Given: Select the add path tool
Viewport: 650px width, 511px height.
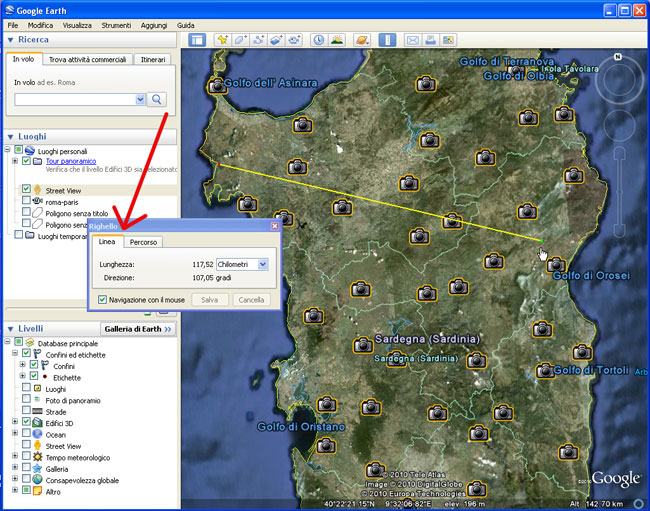Looking at the screenshot, I should [259, 40].
